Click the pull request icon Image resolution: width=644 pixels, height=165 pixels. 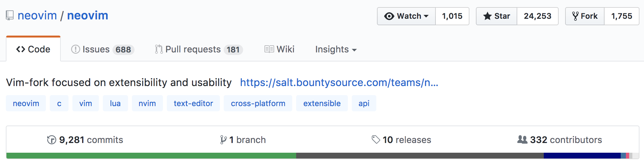coord(159,49)
